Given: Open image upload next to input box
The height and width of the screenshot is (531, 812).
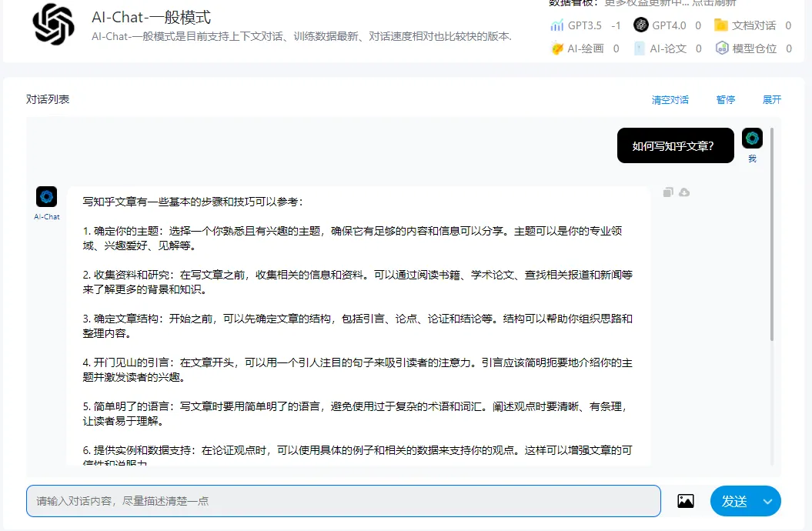Looking at the screenshot, I should click(685, 501).
